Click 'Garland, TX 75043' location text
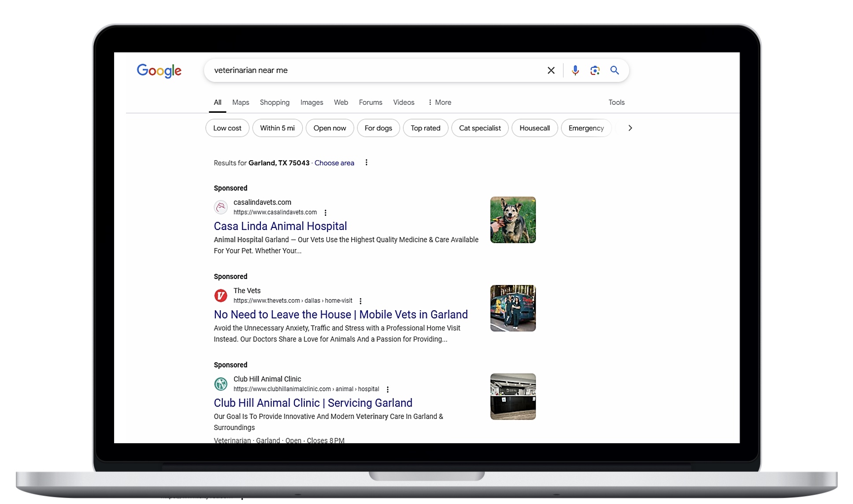The width and height of the screenshot is (853, 504). [x=279, y=163]
